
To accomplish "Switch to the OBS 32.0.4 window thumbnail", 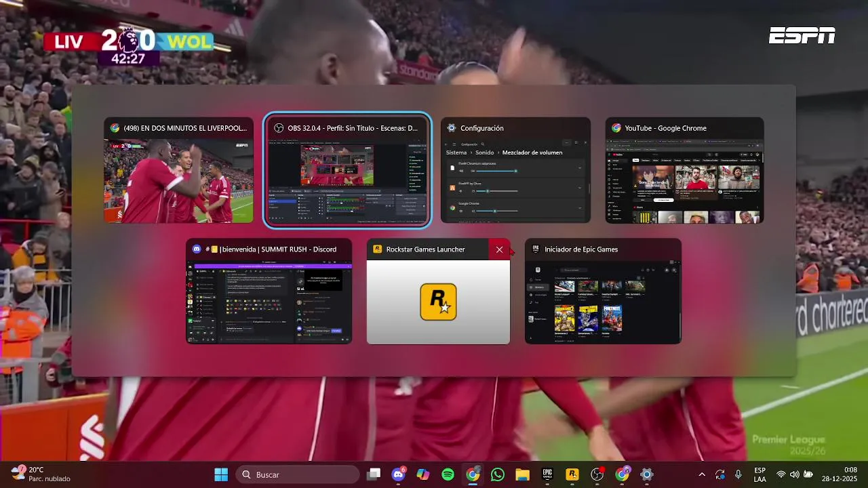I will tap(347, 170).
